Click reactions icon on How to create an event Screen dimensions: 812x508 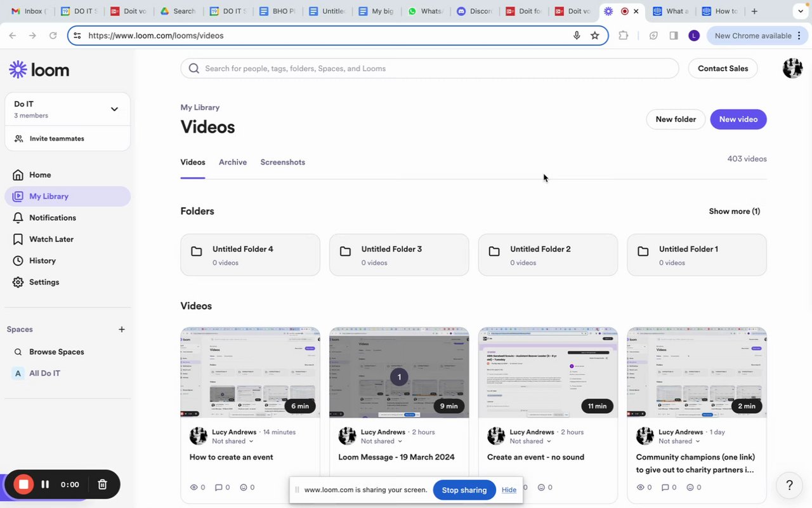[x=244, y=488]
